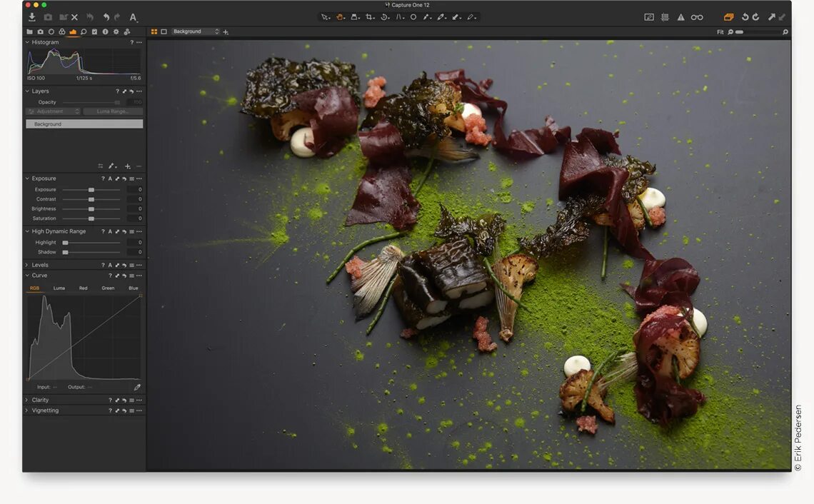This screenshot has height=504, width=814.
Task: Collapse the Histogram panel
Action: (28, 42)
